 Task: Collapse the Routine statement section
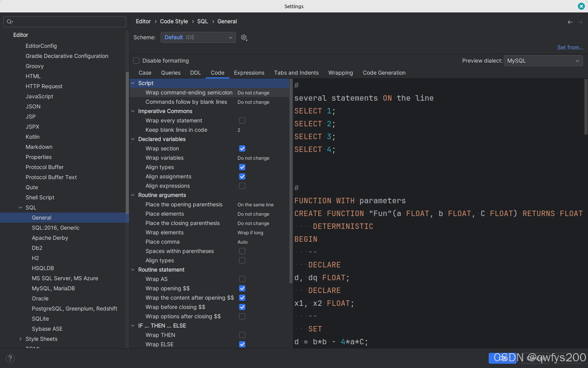(x=133, y=270)
